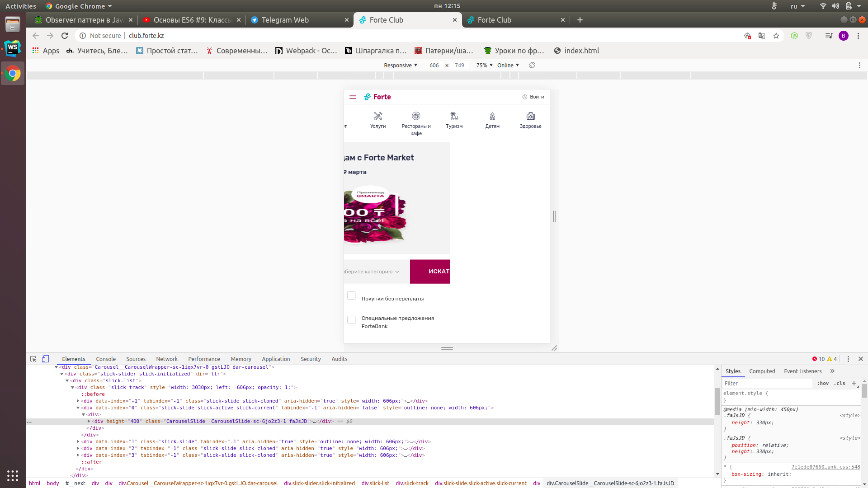Image resolution: width=868 pixels, height=488 pixels.
Task: Bookmark this page with star icon
Action: (x=776, y=36)
